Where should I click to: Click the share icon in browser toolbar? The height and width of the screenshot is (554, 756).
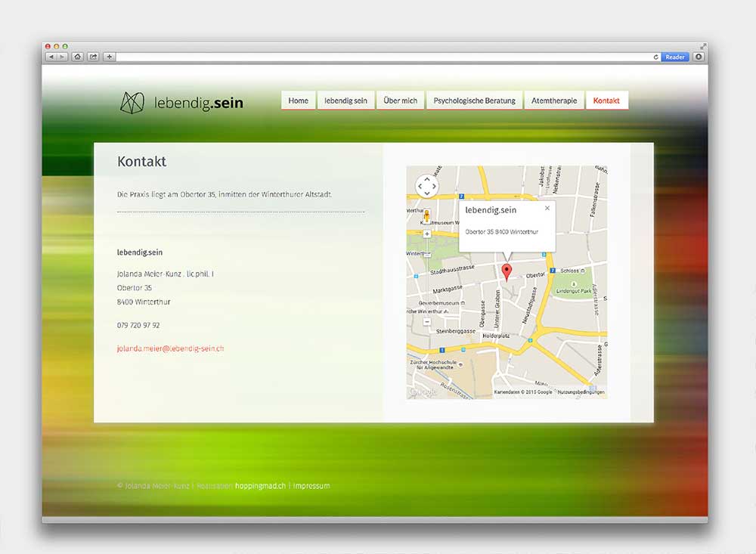(x=94, y=57)
